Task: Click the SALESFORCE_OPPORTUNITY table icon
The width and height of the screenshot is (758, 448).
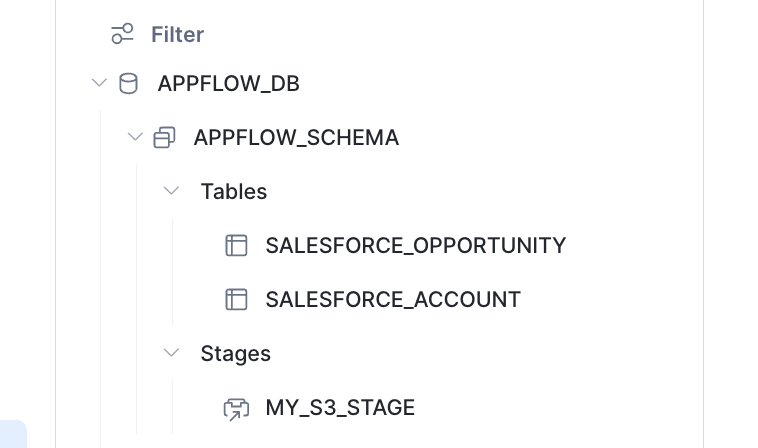Action: pyautogui.click(x=236, y=245)
